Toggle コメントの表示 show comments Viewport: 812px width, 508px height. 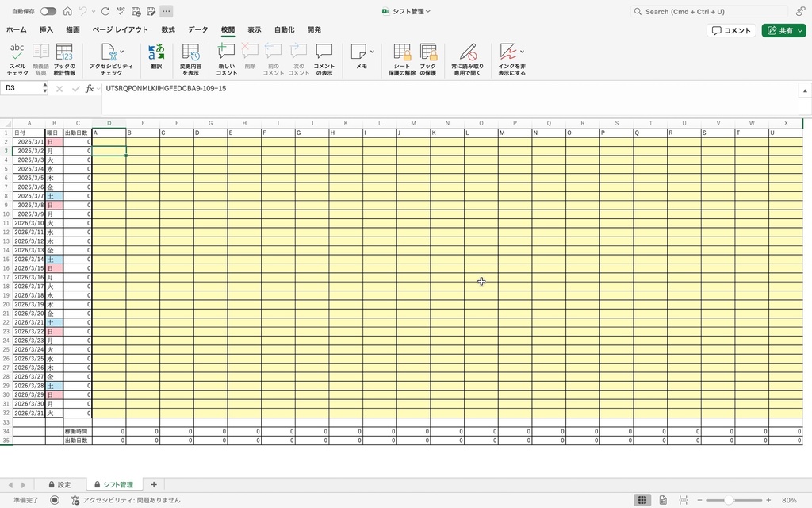pyautogui.click(x=324, y=59)
